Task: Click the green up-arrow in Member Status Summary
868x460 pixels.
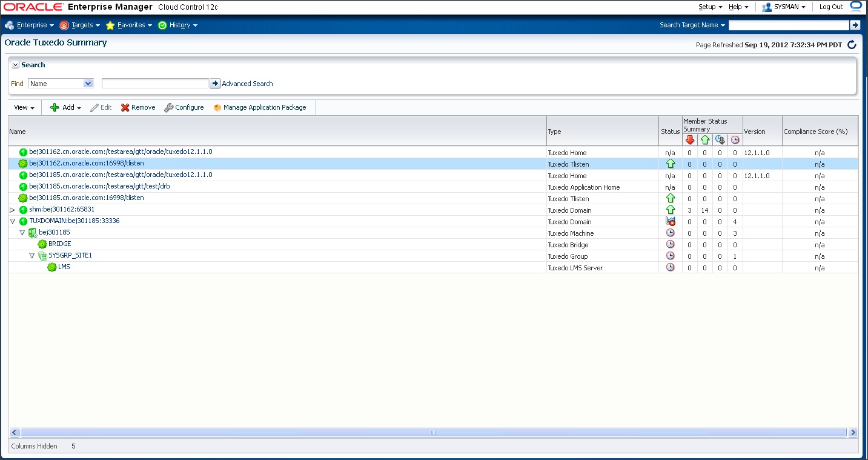Action: pyautogui.click(x=705, y=139)
